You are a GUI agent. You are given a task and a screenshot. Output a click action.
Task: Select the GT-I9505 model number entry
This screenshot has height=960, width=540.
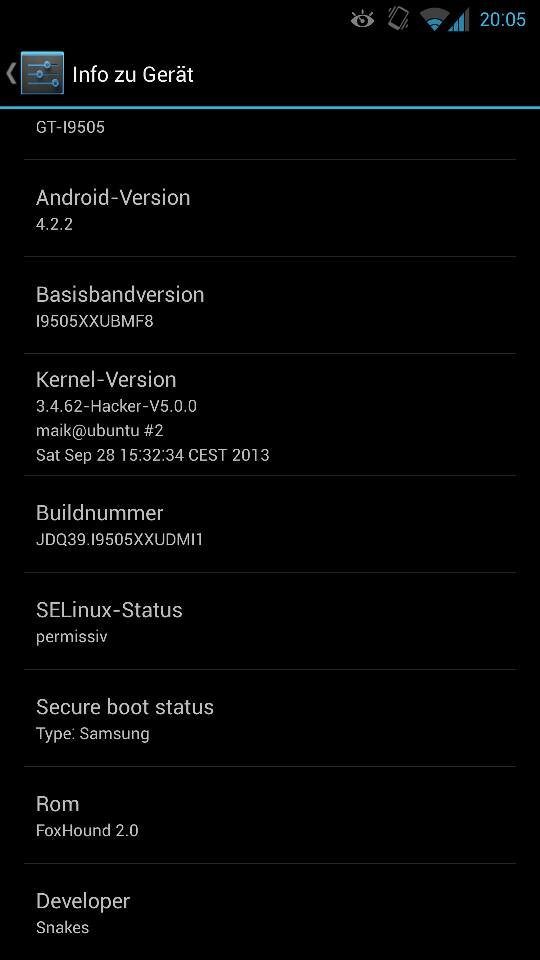coord(270,134)
